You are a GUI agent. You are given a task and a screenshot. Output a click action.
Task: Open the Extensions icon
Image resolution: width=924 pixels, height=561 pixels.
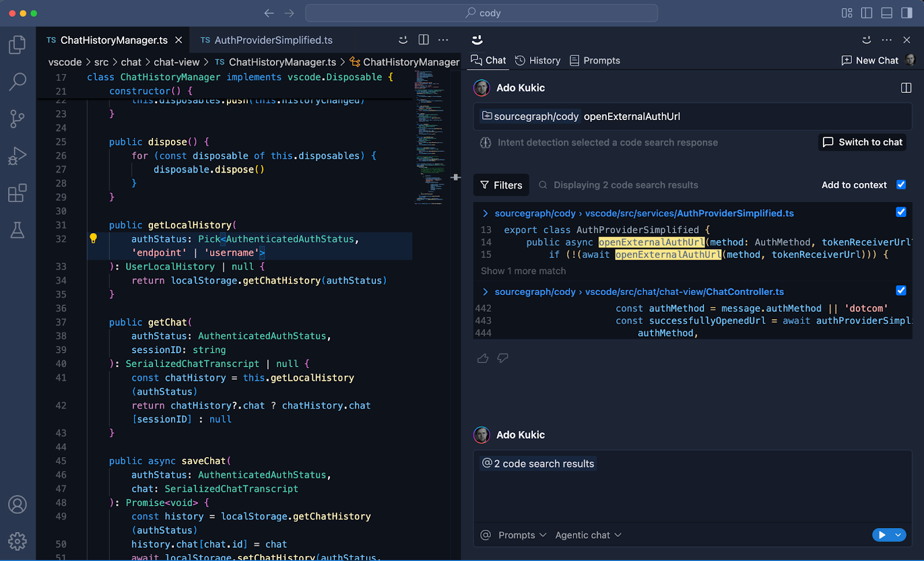17,193
